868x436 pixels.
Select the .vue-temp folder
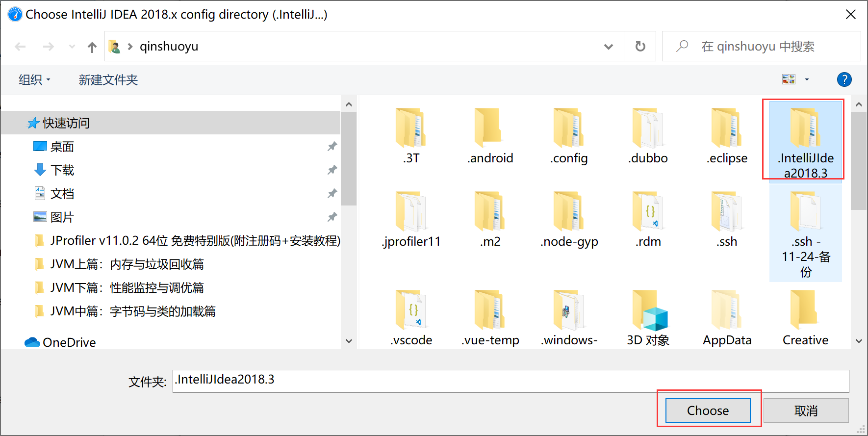click(x=490, y=318)
